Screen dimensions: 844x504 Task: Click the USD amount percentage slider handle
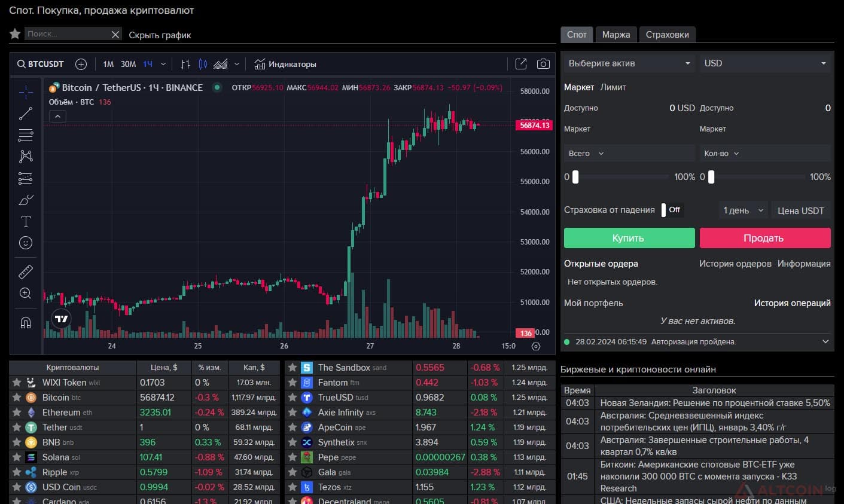(x=575, y=177)
